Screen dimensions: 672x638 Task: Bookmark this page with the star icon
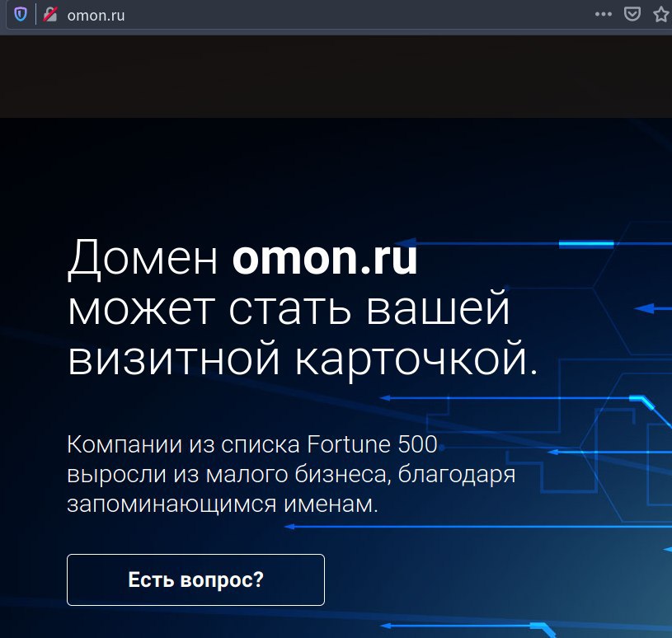coord(661,15)
